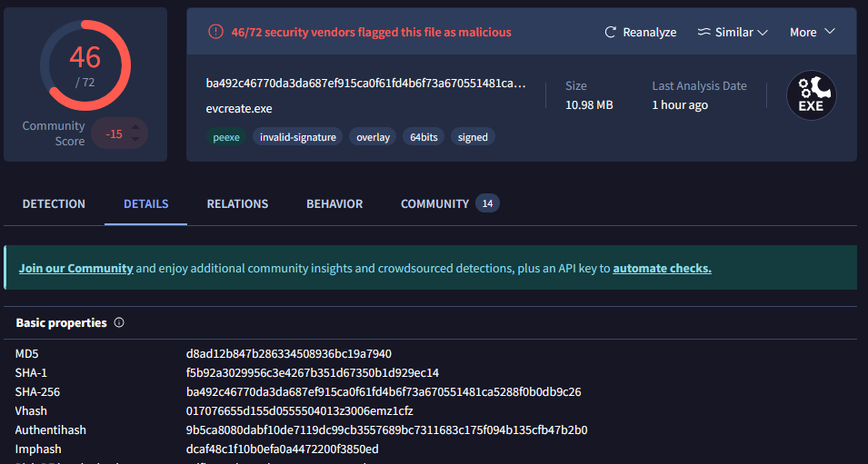Viewport: 868px width, 464px height.
Task: Click the Reanalyze circular arrow icon
Action: pos(610,32)
